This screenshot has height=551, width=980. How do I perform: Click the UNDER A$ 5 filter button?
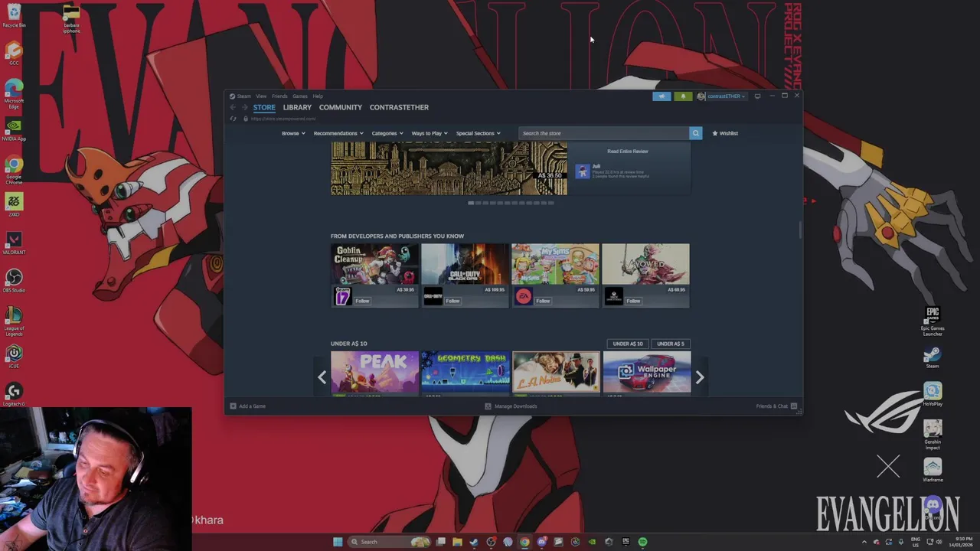click(671, 344)
